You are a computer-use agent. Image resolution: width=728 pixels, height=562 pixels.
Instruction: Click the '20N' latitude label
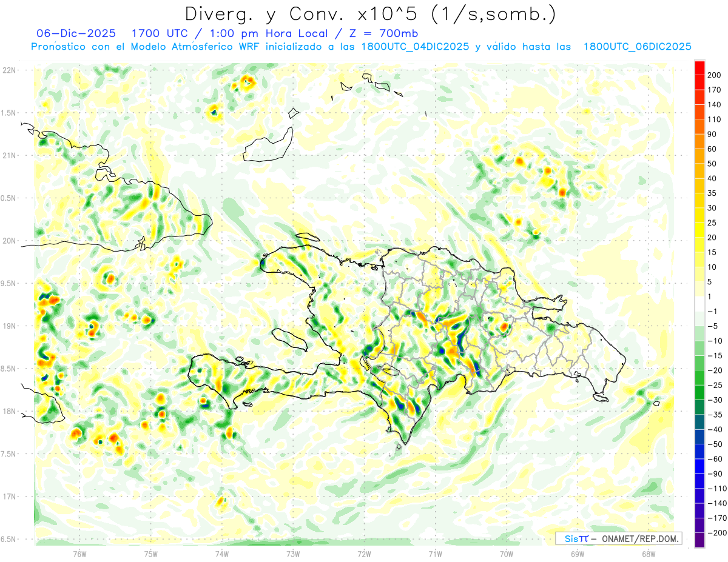pyautogui.click(x=8, y=241)
